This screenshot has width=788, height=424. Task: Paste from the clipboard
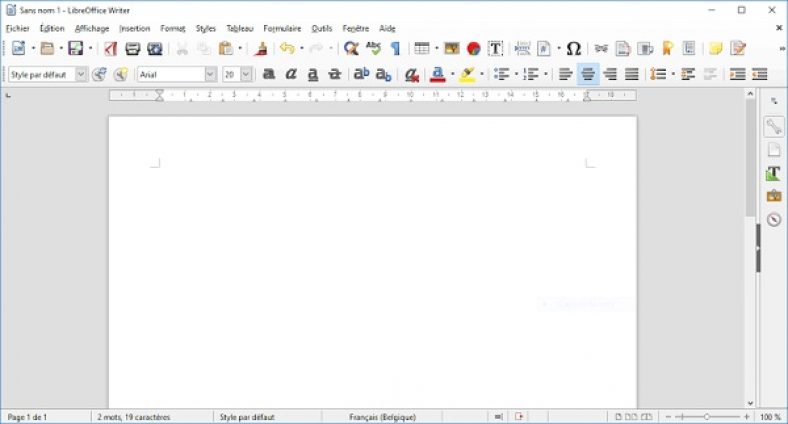226,48
